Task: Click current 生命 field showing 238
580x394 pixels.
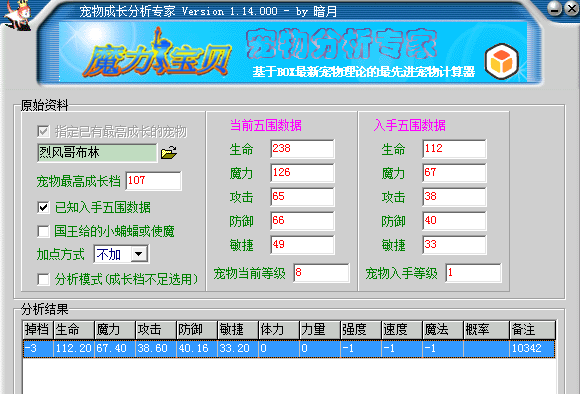Action: coord(302,149)
